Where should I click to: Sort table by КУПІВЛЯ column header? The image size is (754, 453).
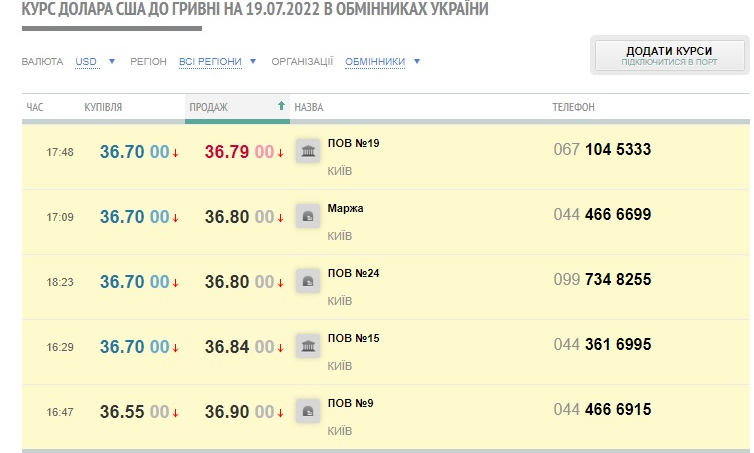[x=104, y=107]
